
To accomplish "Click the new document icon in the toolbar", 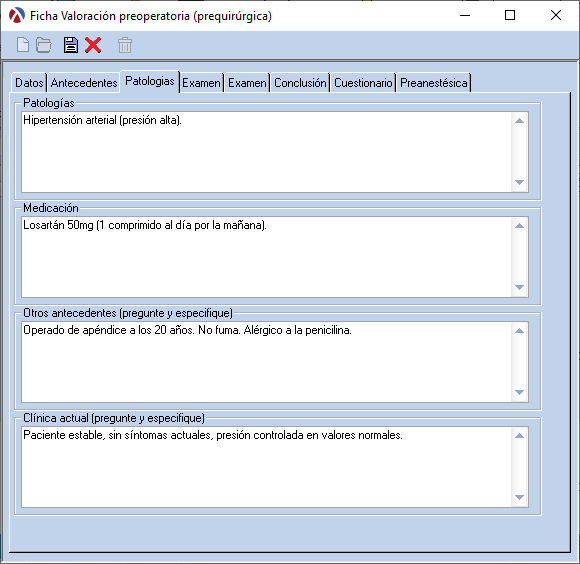I will point(23,45).
